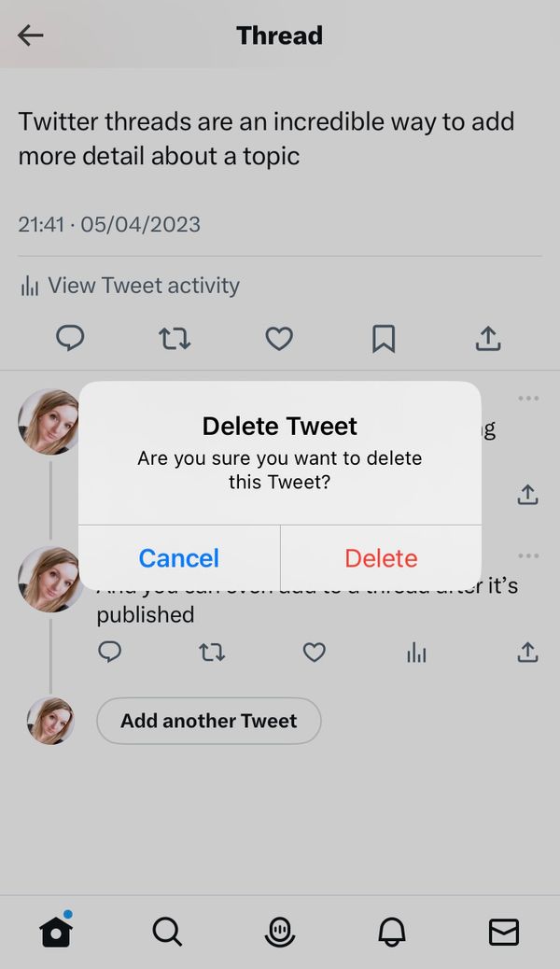
Task: Like the main tweet heart icon
Action: [279, 339]
